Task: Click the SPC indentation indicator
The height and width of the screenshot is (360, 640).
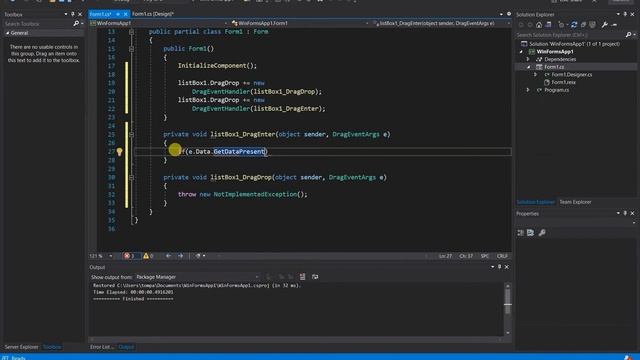Action: [484, 256]
